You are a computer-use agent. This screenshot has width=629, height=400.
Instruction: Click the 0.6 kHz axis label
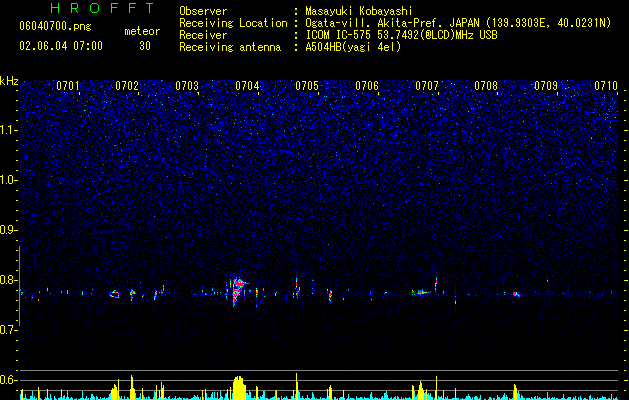9,380
